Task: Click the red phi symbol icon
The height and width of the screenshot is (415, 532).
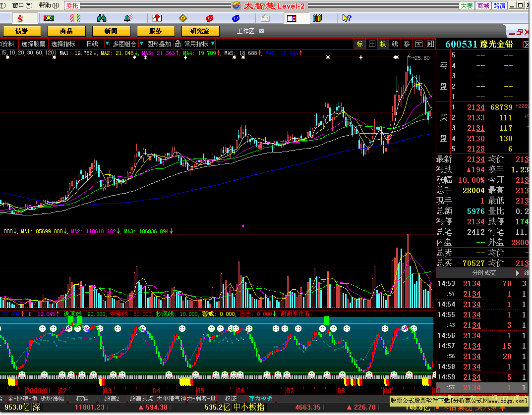Action: point(209,18)
